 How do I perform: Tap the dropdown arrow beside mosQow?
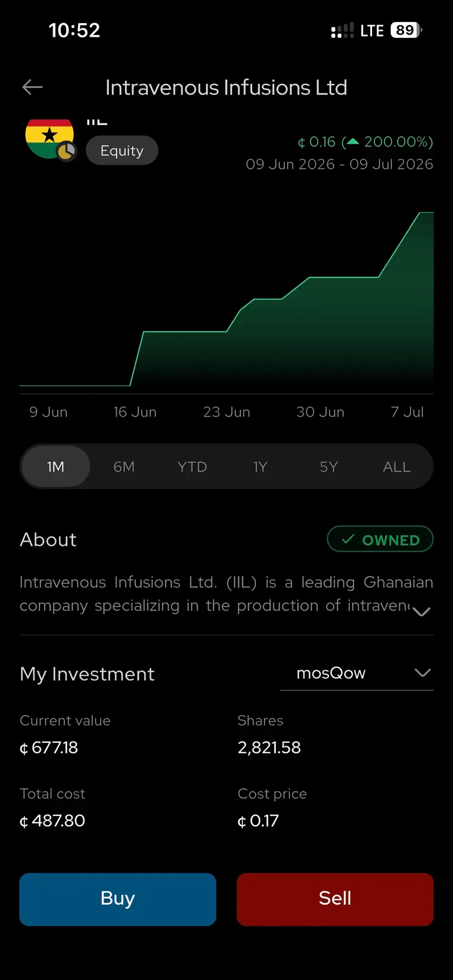[422, 673]
